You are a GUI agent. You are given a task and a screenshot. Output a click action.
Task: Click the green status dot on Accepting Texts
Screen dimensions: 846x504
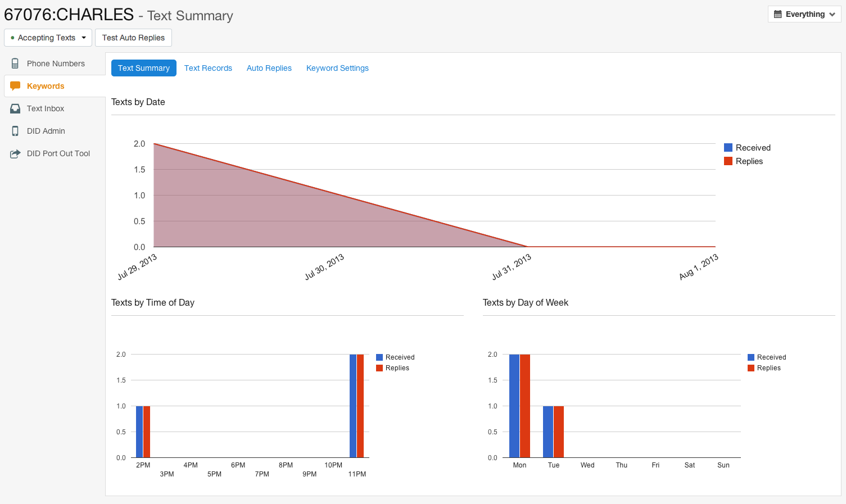[x=12, y=38]
